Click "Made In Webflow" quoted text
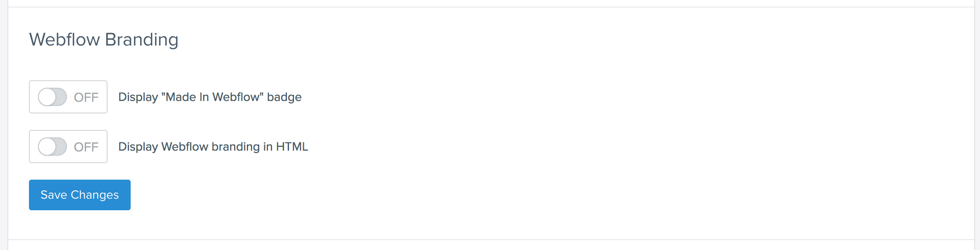The height and width of the screenshot is (250, 980). tap(213, 97)
